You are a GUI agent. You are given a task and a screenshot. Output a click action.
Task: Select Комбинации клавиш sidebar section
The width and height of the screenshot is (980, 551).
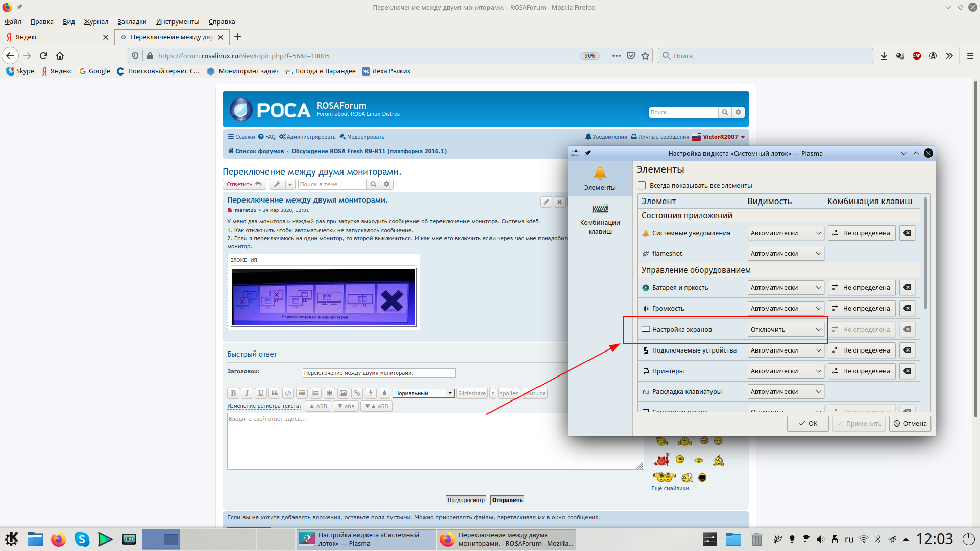coord(600,219)
